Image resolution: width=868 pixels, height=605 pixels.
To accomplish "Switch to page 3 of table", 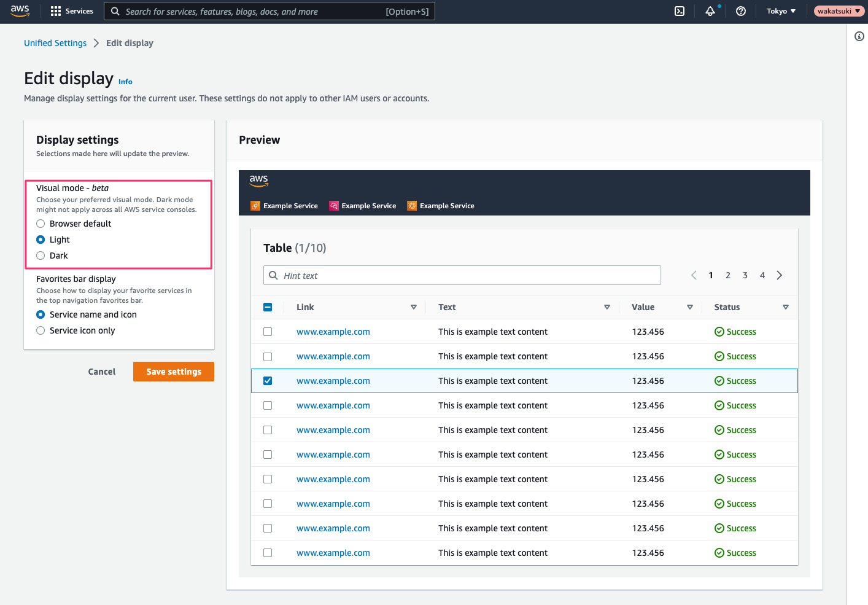I will [x=745, y=275].
